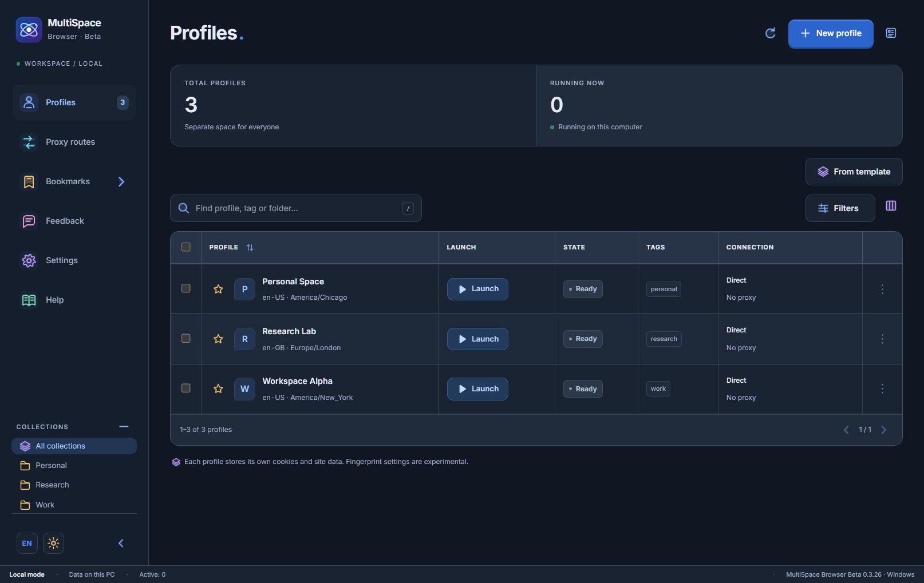Change language with the EN button
This screenshot has height=583, width=924.
point(27,543)
